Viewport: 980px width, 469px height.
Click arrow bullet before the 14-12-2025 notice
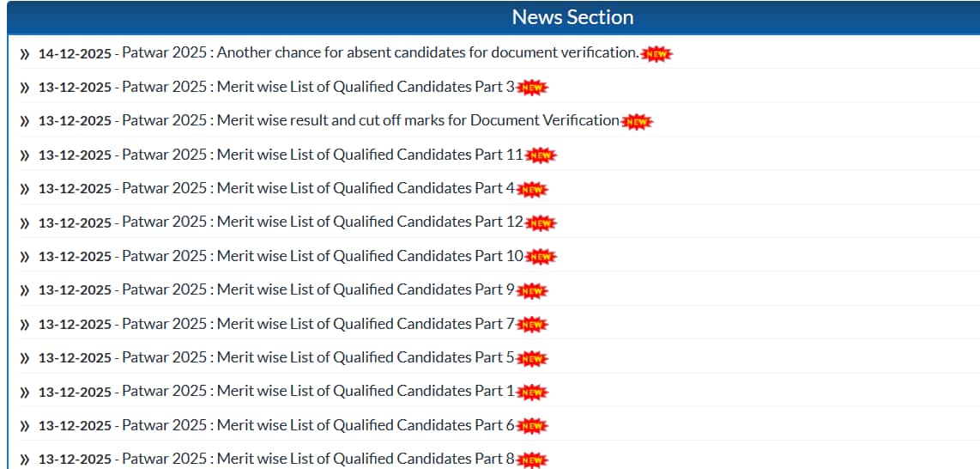[x=24, y=54]
